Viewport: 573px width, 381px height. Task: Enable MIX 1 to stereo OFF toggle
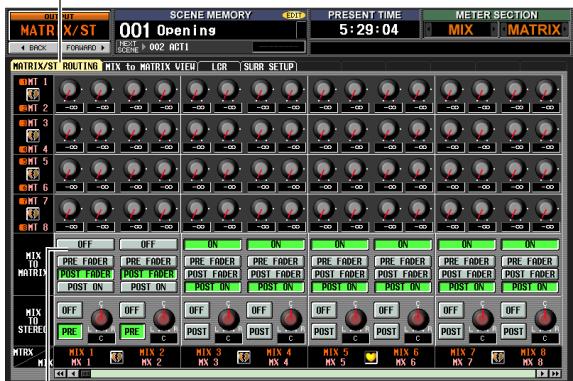69,310
